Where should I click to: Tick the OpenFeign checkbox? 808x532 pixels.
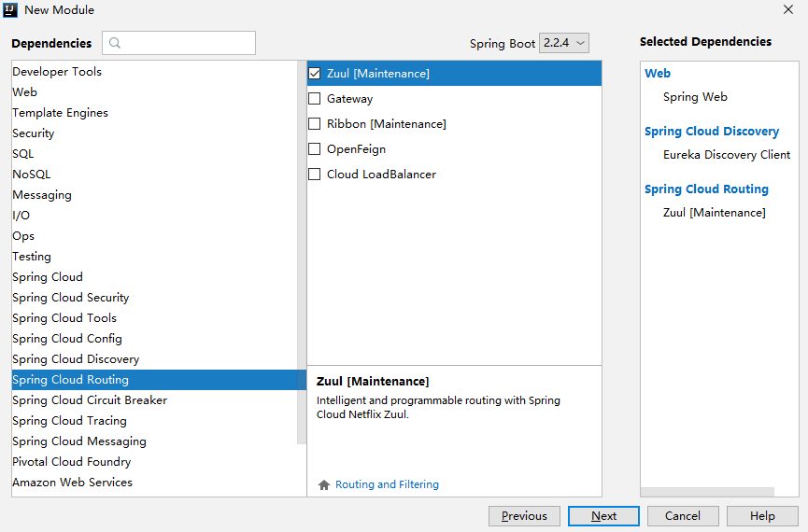pyautogui.click(x=315, y=148)
